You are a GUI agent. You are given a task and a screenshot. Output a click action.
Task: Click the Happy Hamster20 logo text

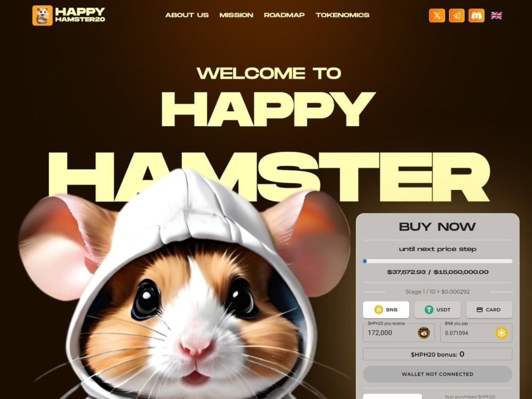[x=80, y=15]
